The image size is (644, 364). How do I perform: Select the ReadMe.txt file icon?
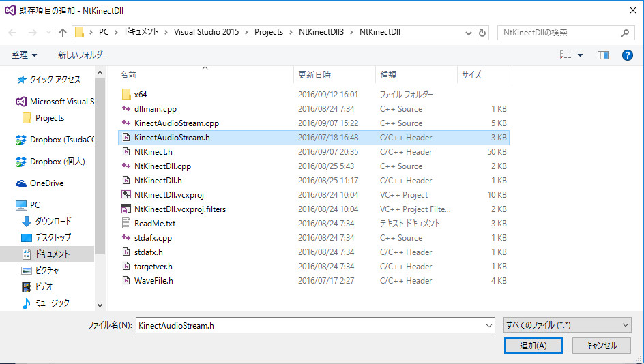(x=126, y=224)
